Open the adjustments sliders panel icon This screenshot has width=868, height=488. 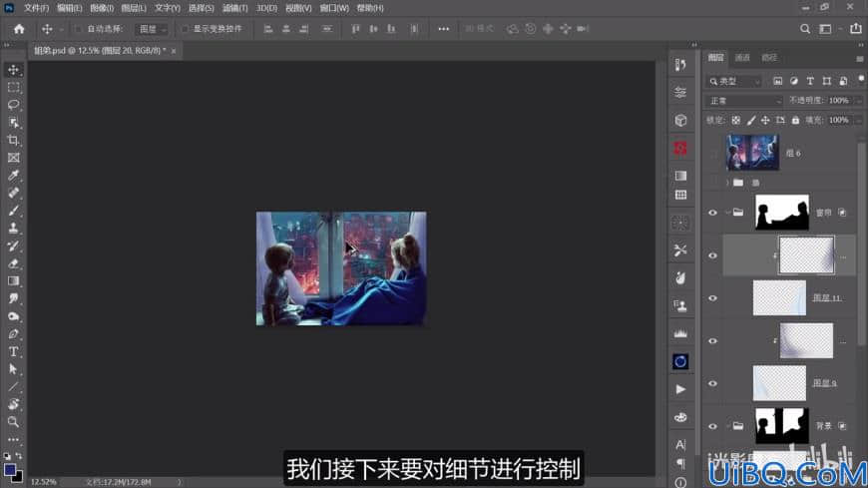pyautogui.click(x=680, y=92)
